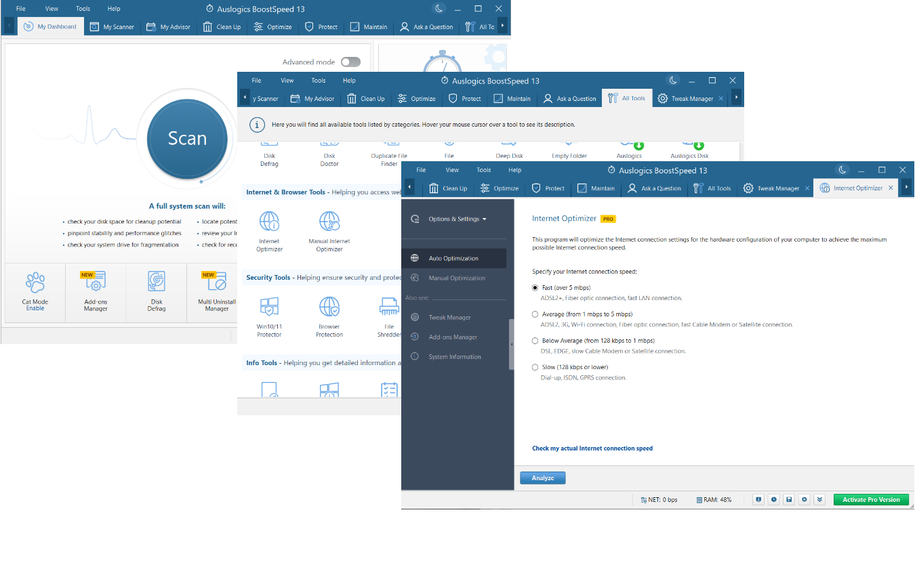Open File menu in the dashboard window

(21, 9)
